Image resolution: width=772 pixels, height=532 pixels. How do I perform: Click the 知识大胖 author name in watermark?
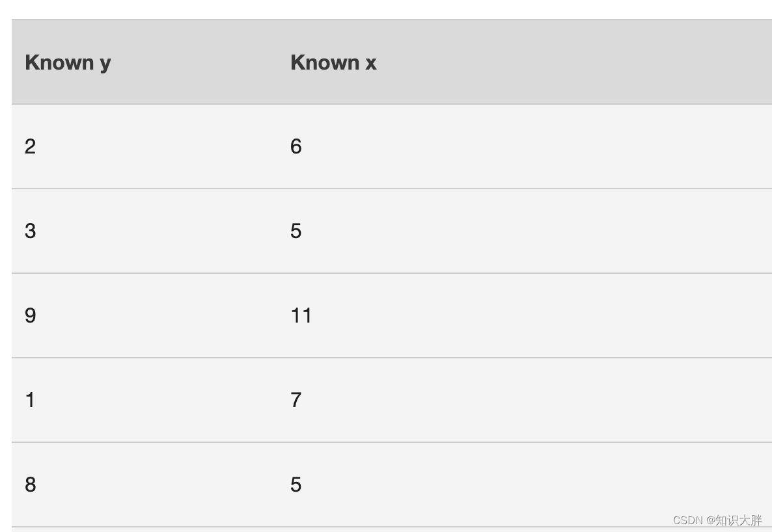(739, 520)
